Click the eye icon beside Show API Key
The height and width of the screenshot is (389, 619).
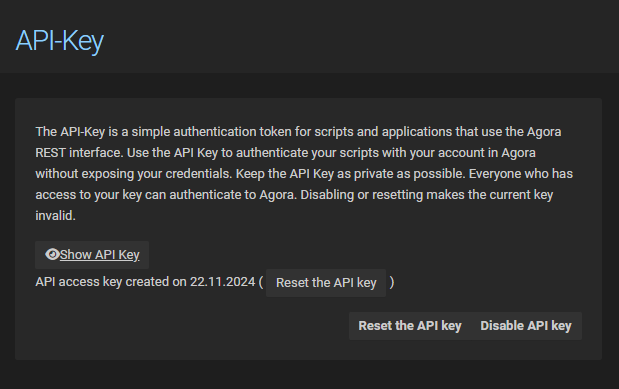click(52, 254)
